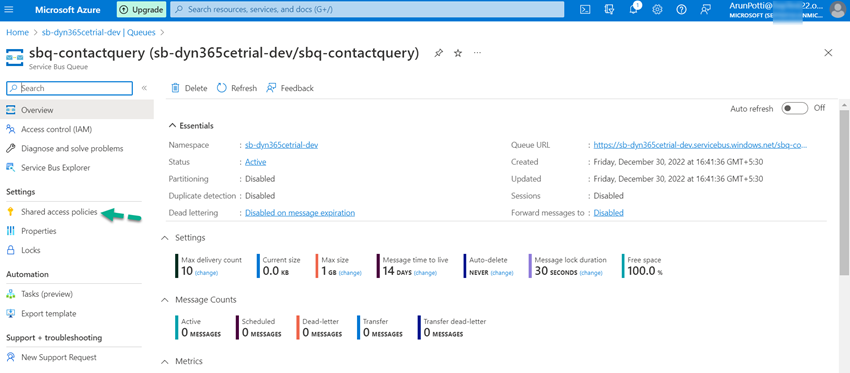Click the Delete trash icon

point(175,88)
